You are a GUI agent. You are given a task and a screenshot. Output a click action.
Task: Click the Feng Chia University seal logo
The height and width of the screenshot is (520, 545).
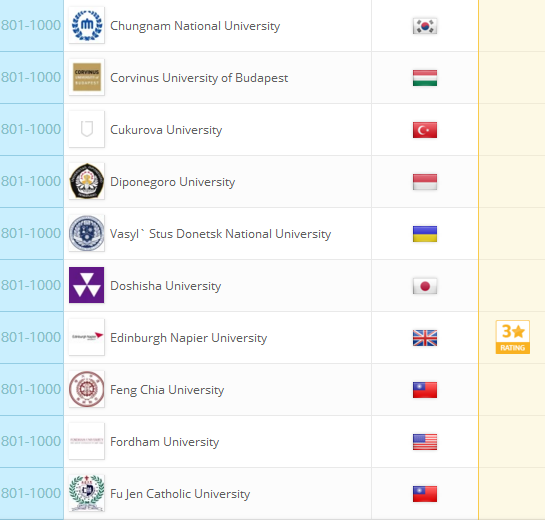tap(87, 389)
